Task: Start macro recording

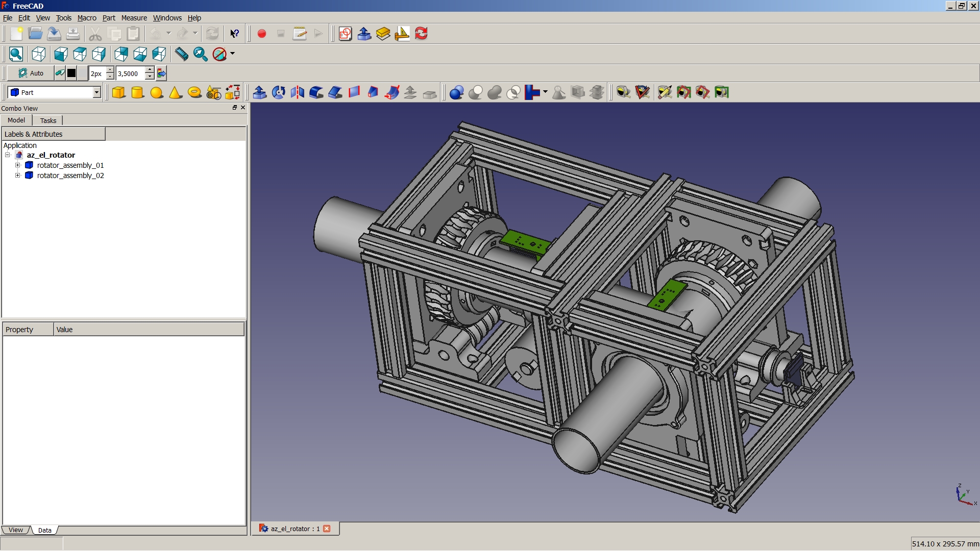Action: point(261,34)
